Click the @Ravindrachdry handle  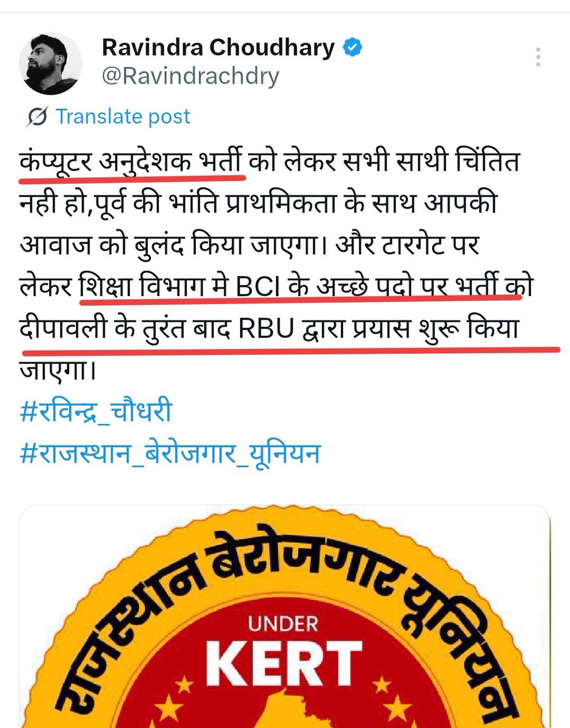click(190, 77)
